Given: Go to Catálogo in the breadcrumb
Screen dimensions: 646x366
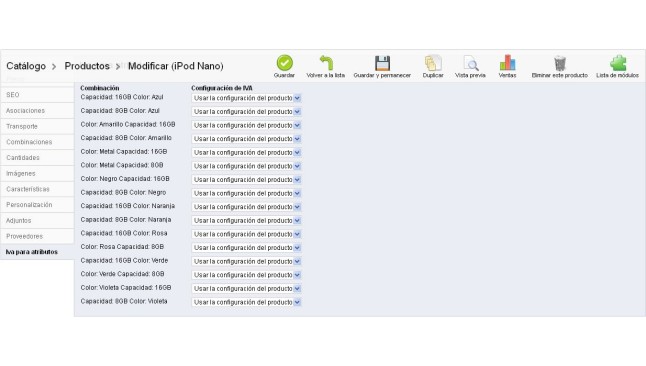Looking at the screenshot, I should click(x=26, y=66).
